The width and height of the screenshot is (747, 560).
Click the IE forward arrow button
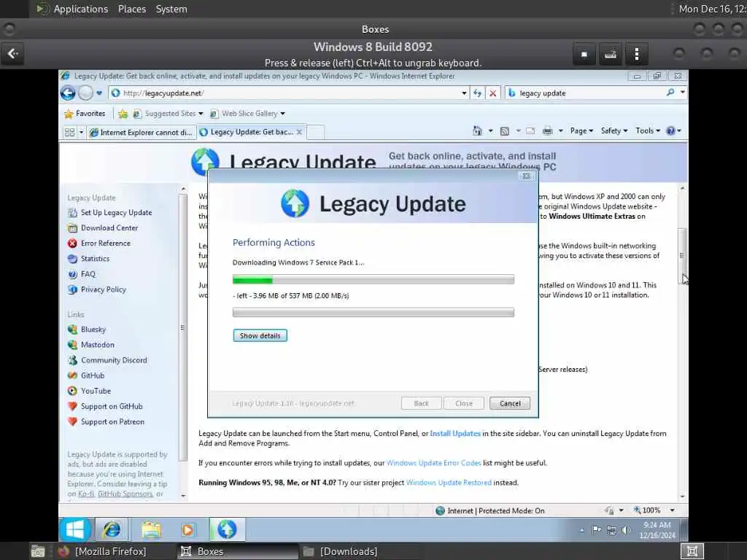point(86,93)
